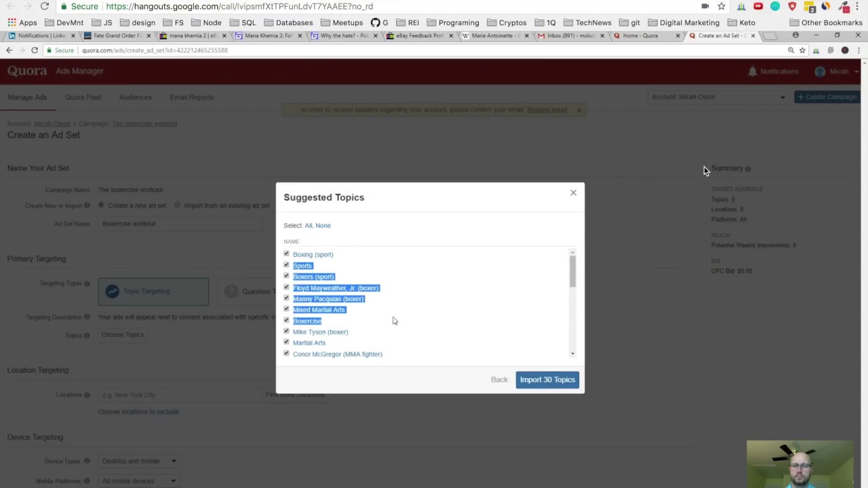Open the Device Types dropdown

coord(139,461)
